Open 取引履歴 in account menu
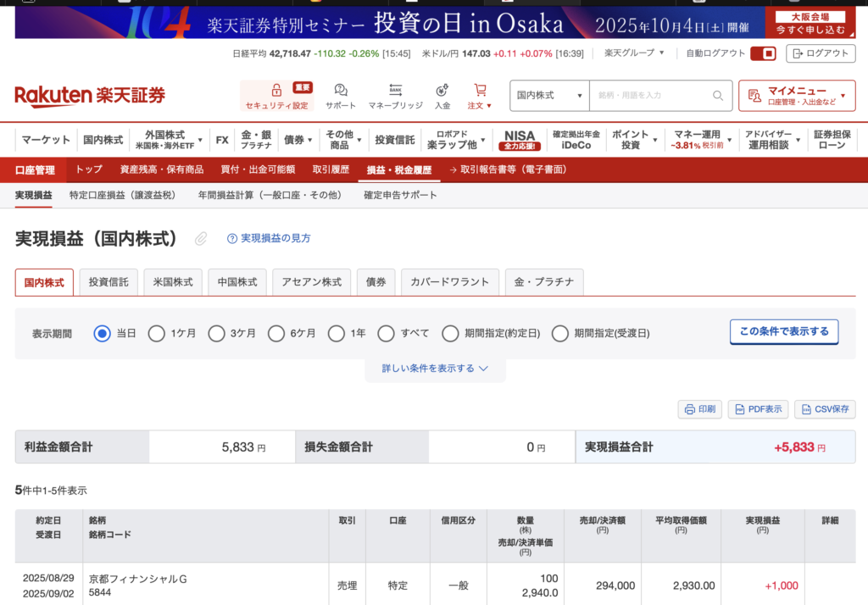The height and width of the screenshot is (605, 868). point(331,170)
